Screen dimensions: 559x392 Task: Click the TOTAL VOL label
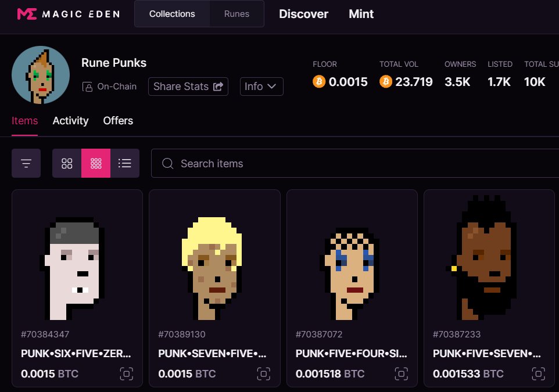(x=399, y=64)
